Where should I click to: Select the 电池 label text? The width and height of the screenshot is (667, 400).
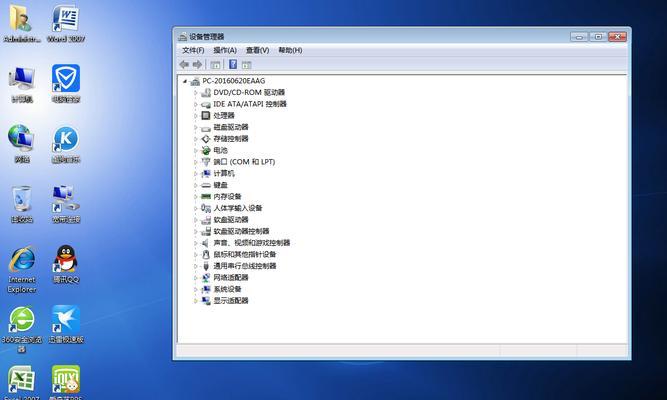pos(220,150)
